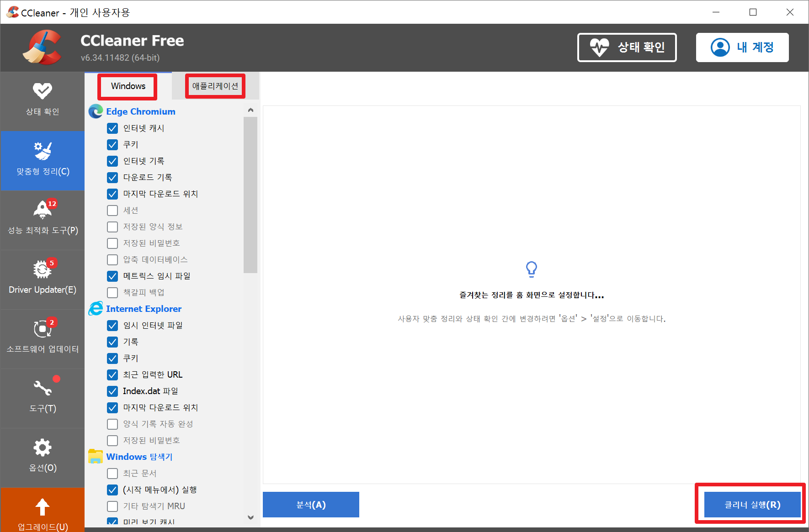Image resolution: width=809 pixels, height=532 pixels.
Task: Open Driver Updater from the sidebar
Action: click(42, 269)
